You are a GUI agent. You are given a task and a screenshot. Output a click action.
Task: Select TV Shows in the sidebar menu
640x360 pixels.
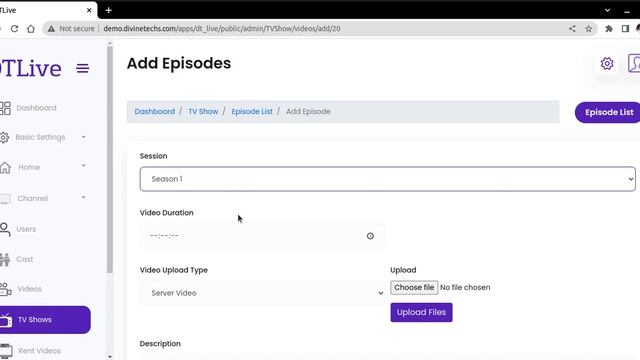click(x=45, y=320)
